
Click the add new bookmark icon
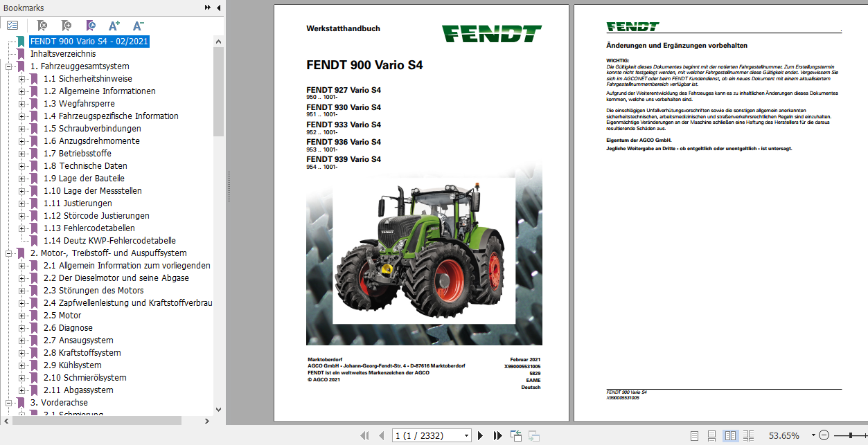(x=66, y=26)
